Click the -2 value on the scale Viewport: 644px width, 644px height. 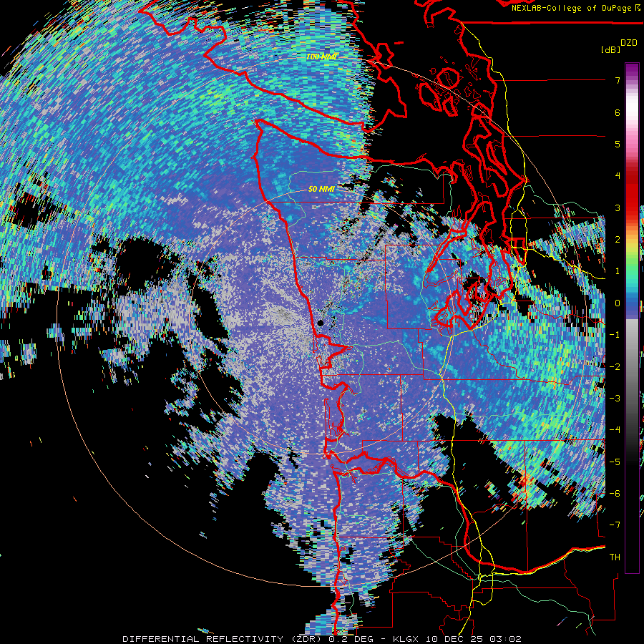click(x=615, y=367)
